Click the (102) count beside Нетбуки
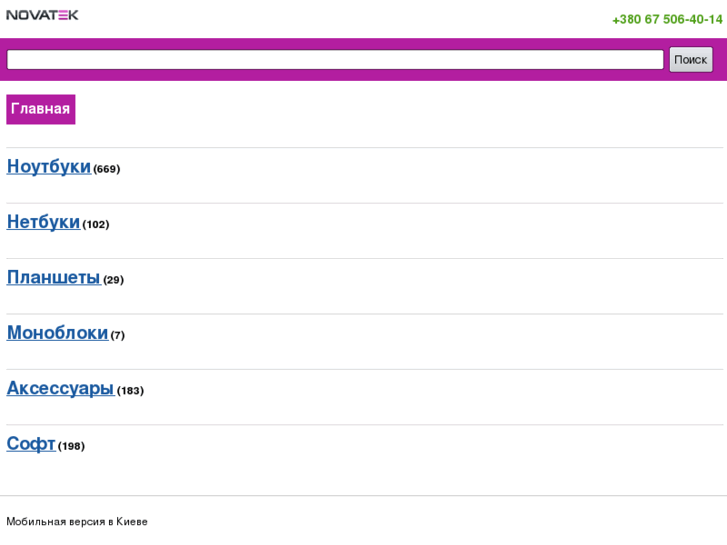 pyautogui.click(x=96, y=225)
